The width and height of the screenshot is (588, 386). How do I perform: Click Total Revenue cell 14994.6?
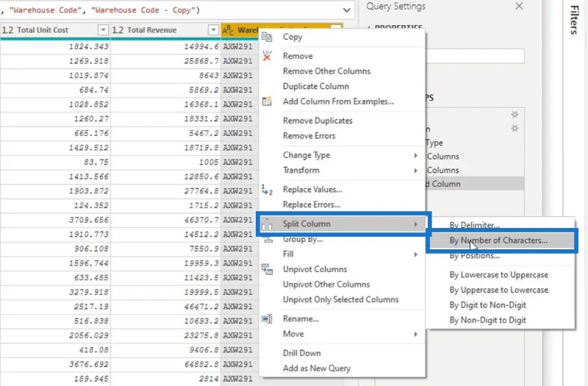[x=165, y=46]
